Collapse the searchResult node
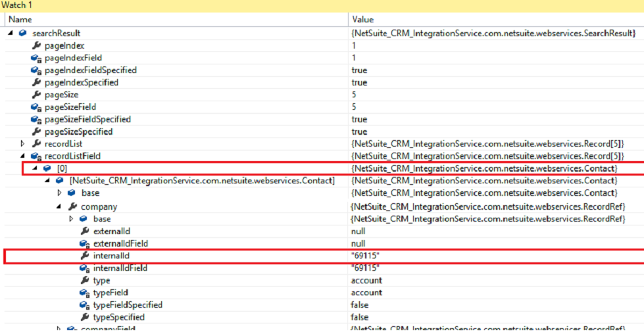The width and height of the screenshot is (644, 336). click(11, 33)
